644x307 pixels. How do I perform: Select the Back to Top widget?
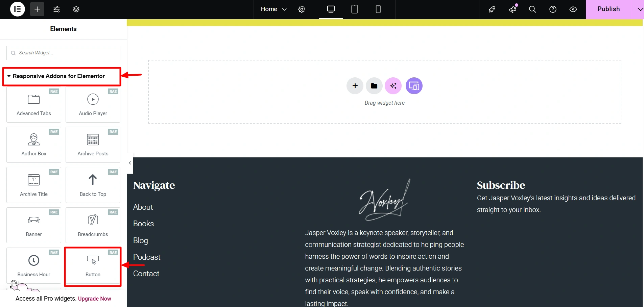pos(93,185)
